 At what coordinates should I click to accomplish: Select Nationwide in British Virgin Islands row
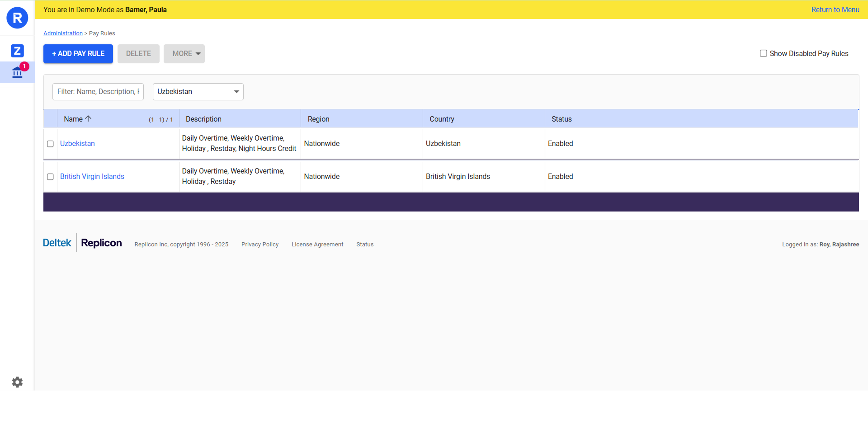point(322,176)
